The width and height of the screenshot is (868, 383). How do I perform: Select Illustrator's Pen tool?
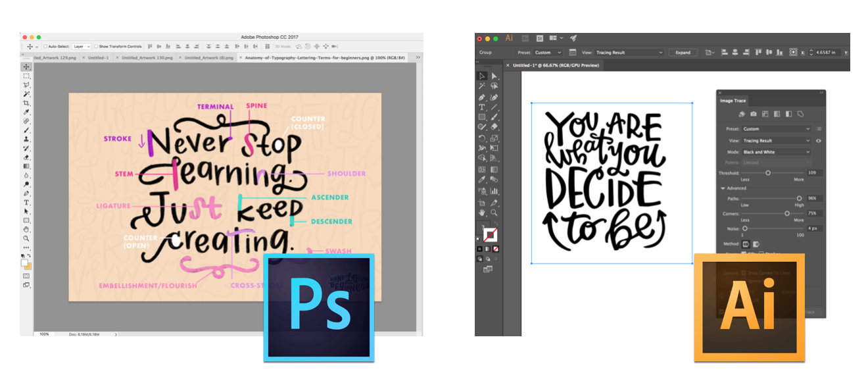[481, 97]
